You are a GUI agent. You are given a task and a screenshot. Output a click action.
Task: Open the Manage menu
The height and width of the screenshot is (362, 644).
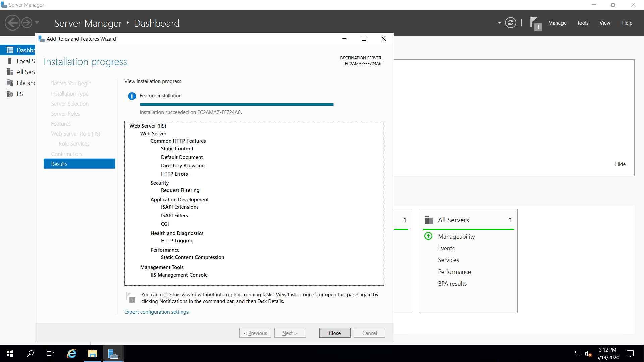pyautogui.click(x=557, y=23)
